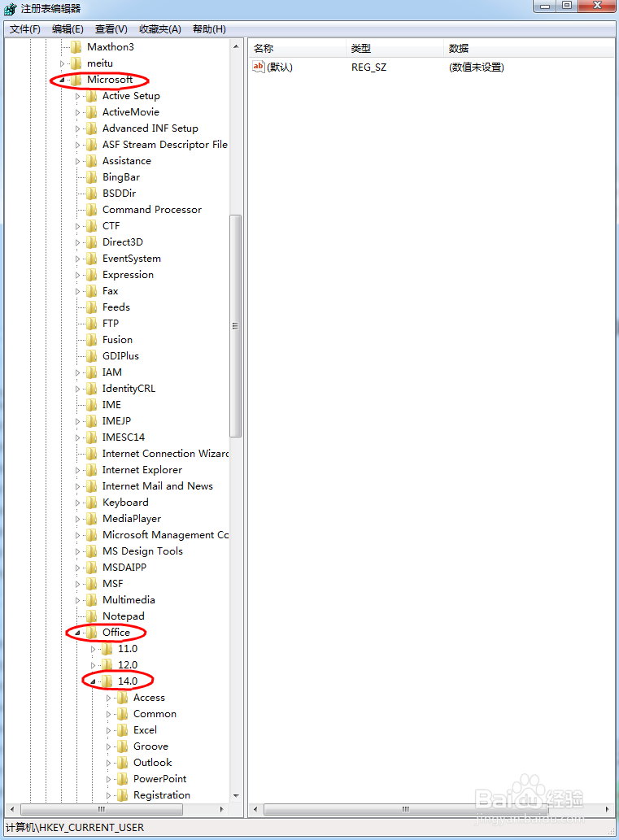Screen dimensions: 619x840
Task: Expand the 12.0 node
Action: point(94,666)
